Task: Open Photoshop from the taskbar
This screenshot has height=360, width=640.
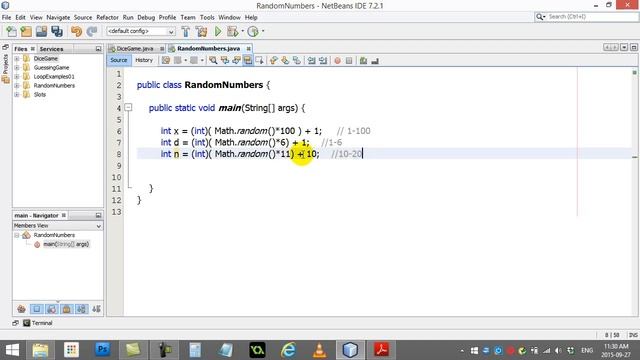Action: (x=102, y=350)
